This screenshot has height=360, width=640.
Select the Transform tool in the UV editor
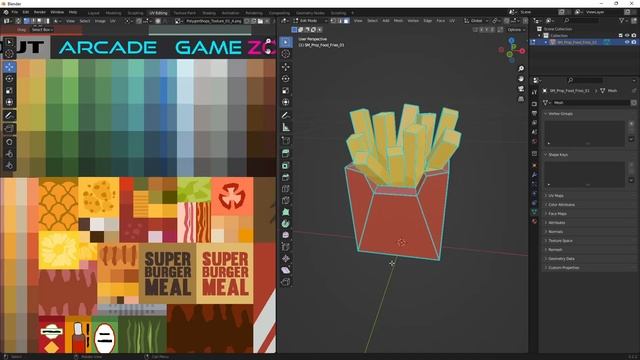[x=9, y=102]
